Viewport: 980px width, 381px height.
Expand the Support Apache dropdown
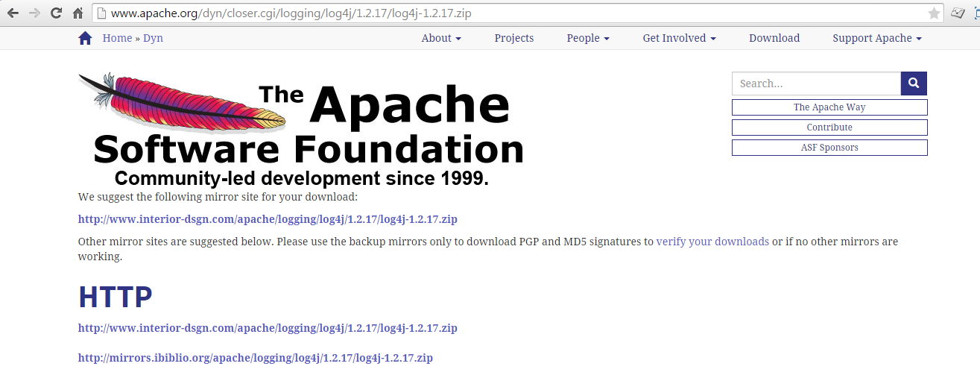877,38
